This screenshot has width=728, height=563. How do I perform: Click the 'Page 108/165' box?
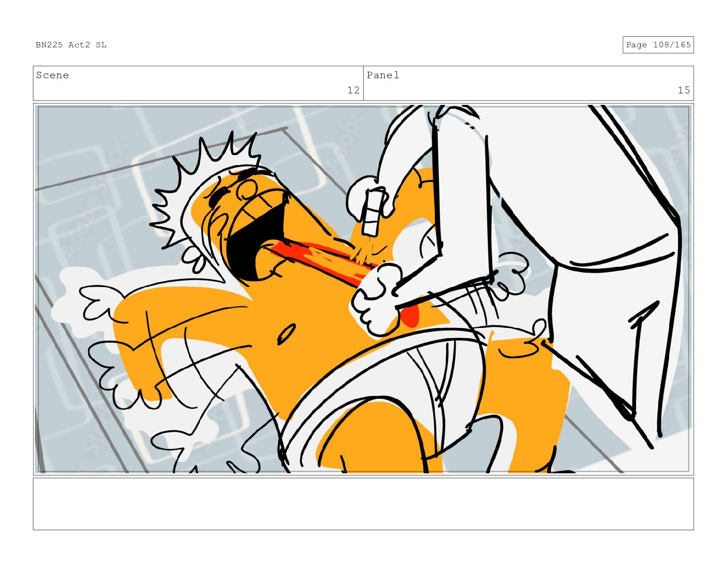658,45
